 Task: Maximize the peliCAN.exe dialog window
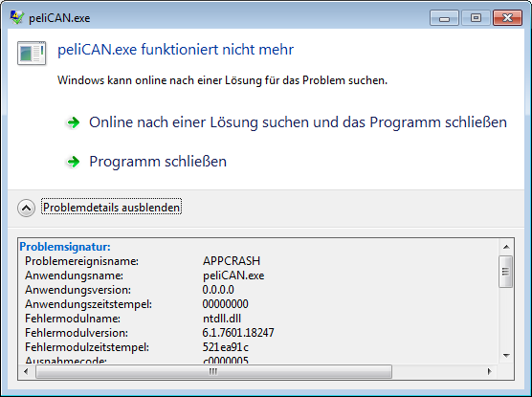476,17
